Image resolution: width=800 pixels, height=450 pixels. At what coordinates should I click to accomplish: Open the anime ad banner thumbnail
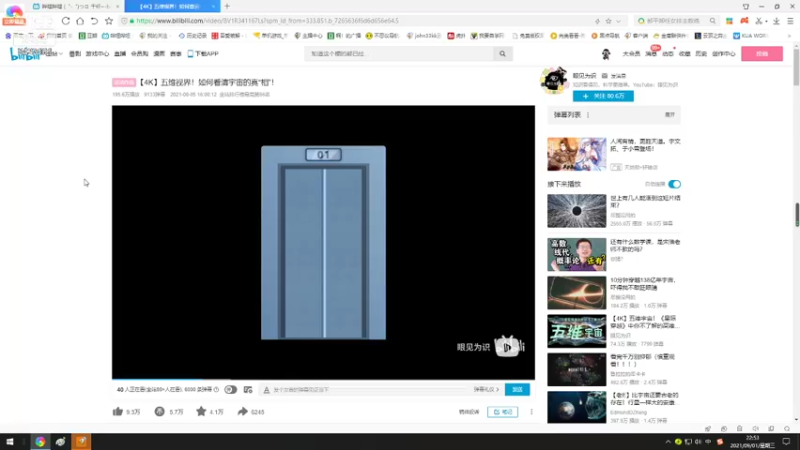[x=577, y=154]
